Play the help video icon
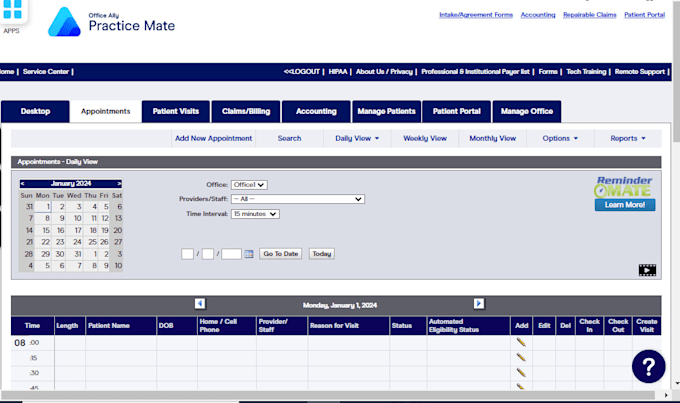 [647, 270]
